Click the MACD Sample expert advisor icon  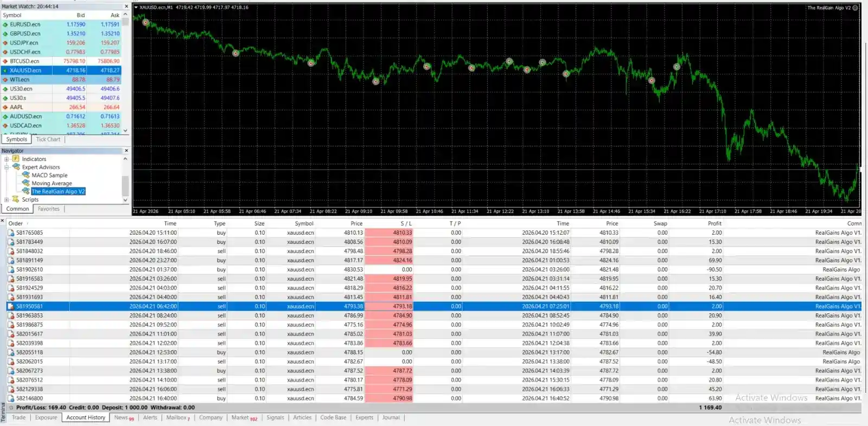[25, 175]
